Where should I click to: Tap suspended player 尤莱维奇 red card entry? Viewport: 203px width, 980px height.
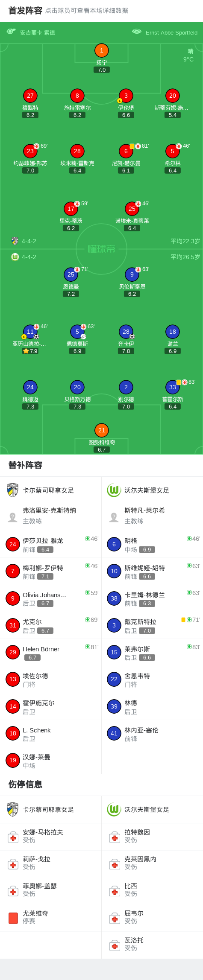tap(51, 917)
